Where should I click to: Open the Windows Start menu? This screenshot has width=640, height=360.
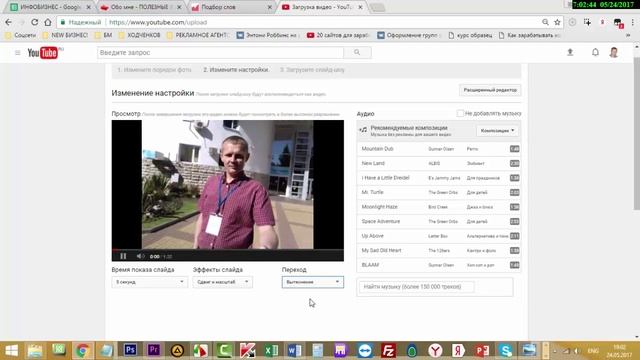pyautogui.click(x=11, y=351)
